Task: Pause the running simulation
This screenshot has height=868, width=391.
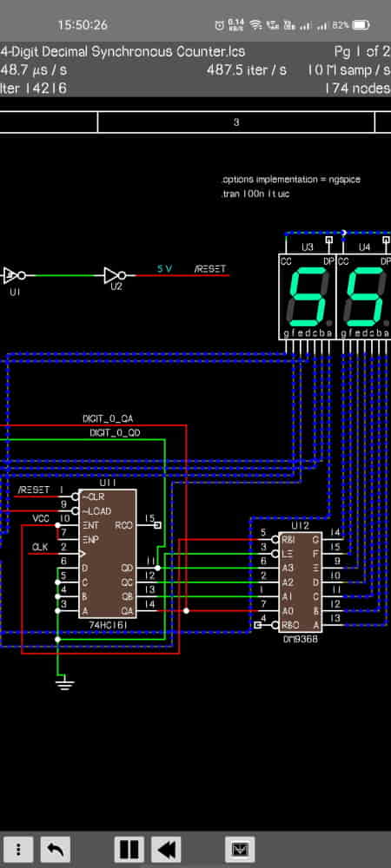Action: click(129, 849)
